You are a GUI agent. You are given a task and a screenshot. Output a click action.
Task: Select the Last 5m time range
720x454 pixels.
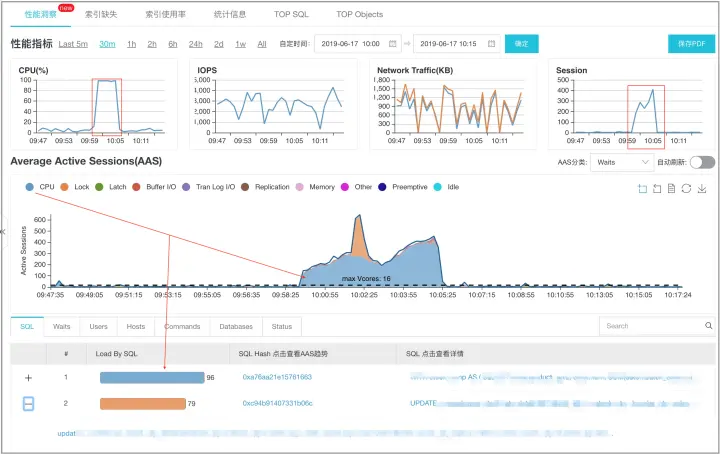73,44
